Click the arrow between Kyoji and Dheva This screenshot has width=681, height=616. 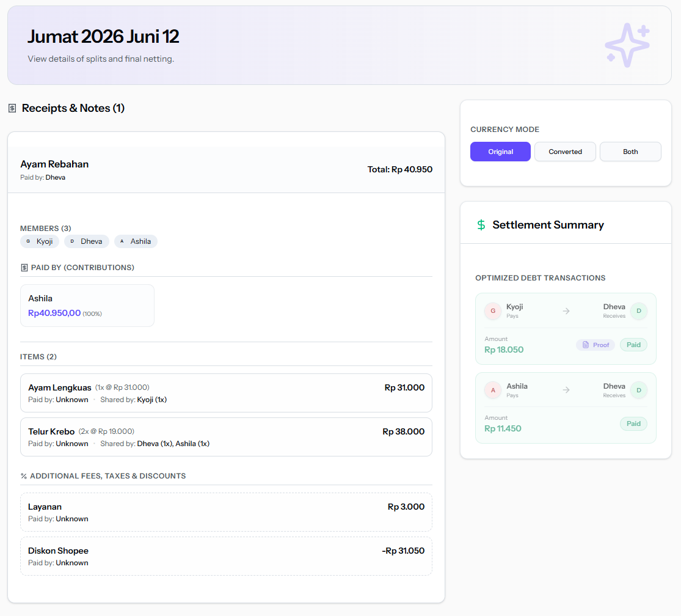point(566,311)
